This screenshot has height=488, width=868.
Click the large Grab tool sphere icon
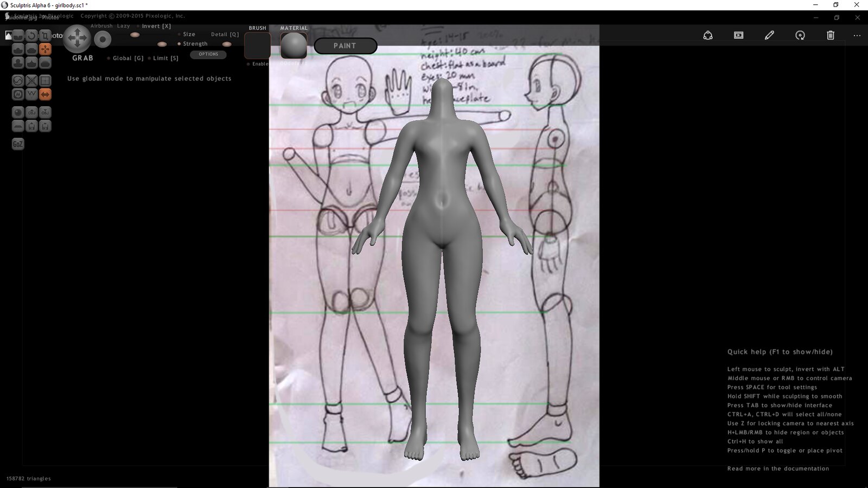click(77, 38)
